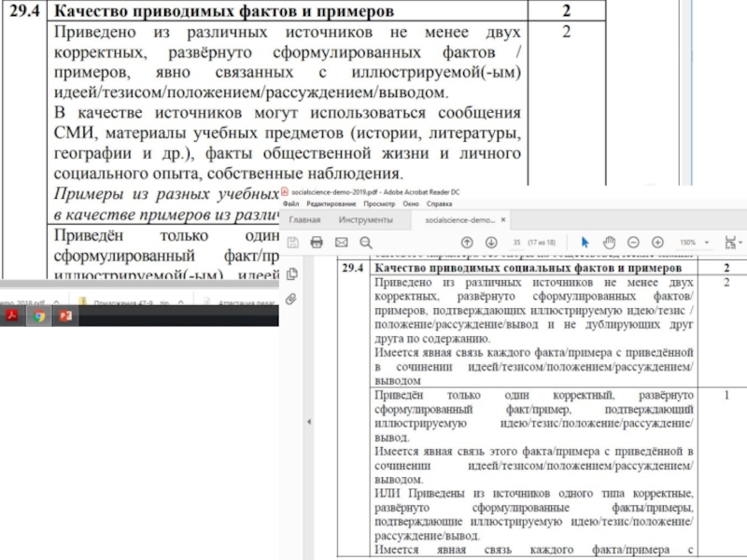Click the Print icon in Acrobat toolbar
Screen dimensions: 747x560
coord(317,242)
